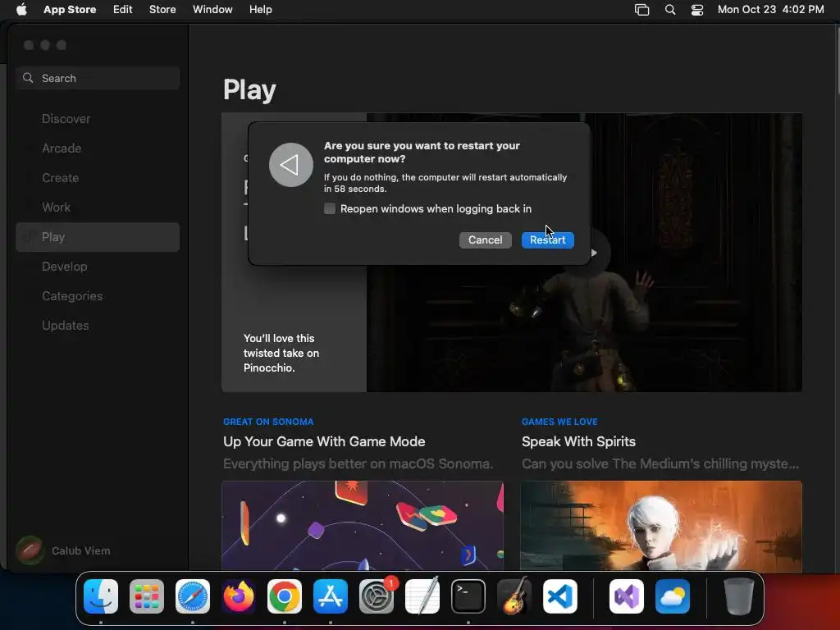The image size is (840, 630).
Task: Open the Store menu
Action: [x=162, y=9]
